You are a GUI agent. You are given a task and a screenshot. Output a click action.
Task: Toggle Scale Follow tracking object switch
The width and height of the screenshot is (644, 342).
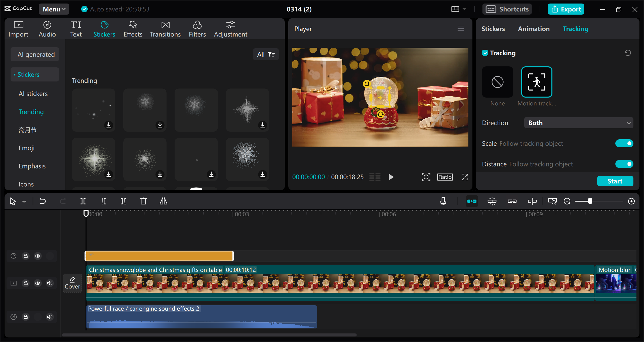tap(624, 144)
